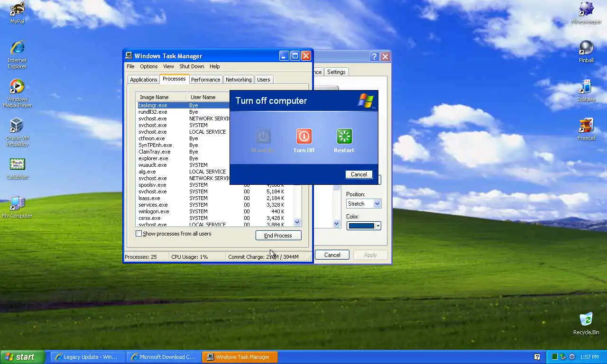Switch to Legacy Update taskbar window
The width and height of the screenshot is (607, 364).
pyautogui.click(x=88, y=357)
